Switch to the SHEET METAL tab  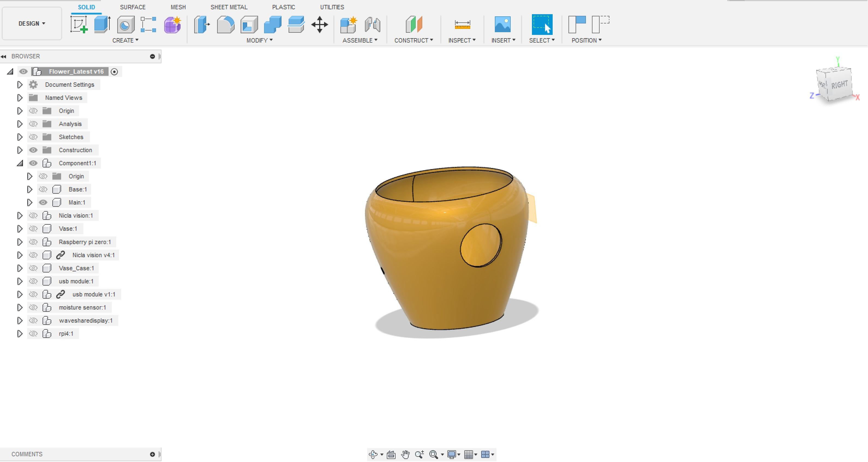229,7
